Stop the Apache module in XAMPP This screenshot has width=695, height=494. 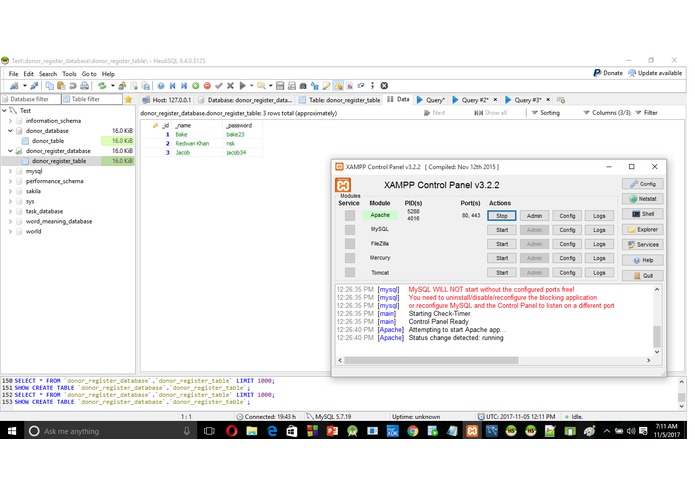coord(502,216)
